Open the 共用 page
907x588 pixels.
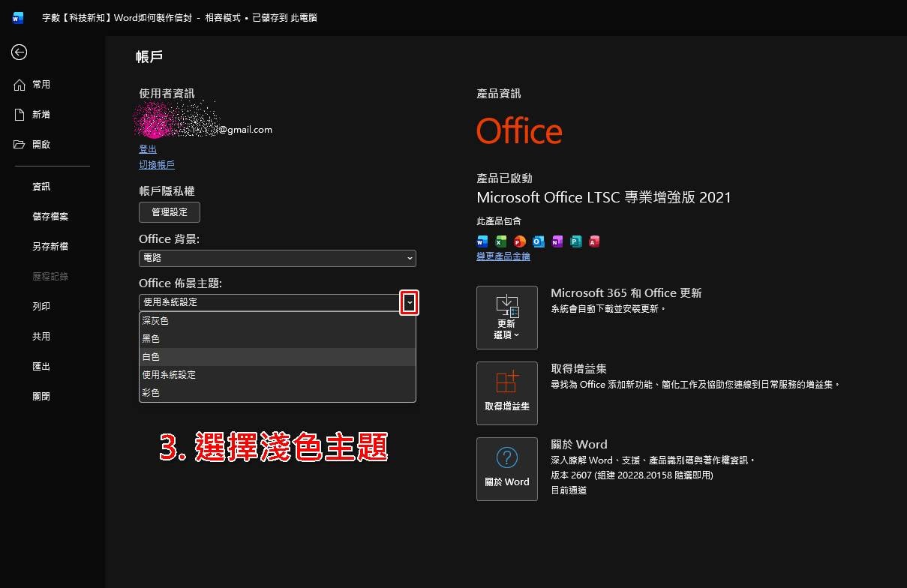pyautogui.click(x=41, y=337)
